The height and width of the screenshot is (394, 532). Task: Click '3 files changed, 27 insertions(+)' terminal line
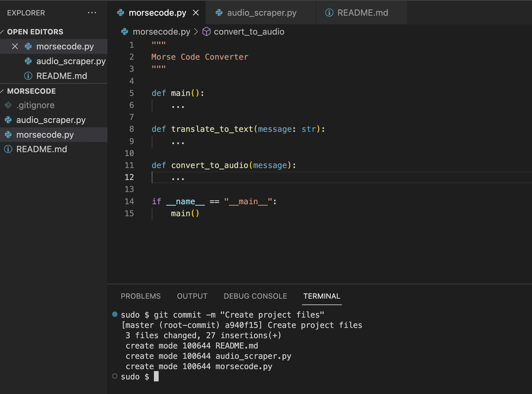(203, 335)
